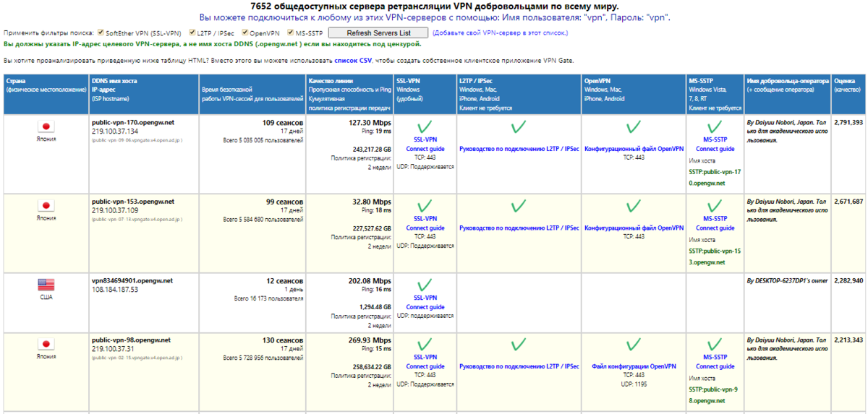
Task: Click the SSL-VPN green checkmark for public-vpn-153
Action: [425, 206]
